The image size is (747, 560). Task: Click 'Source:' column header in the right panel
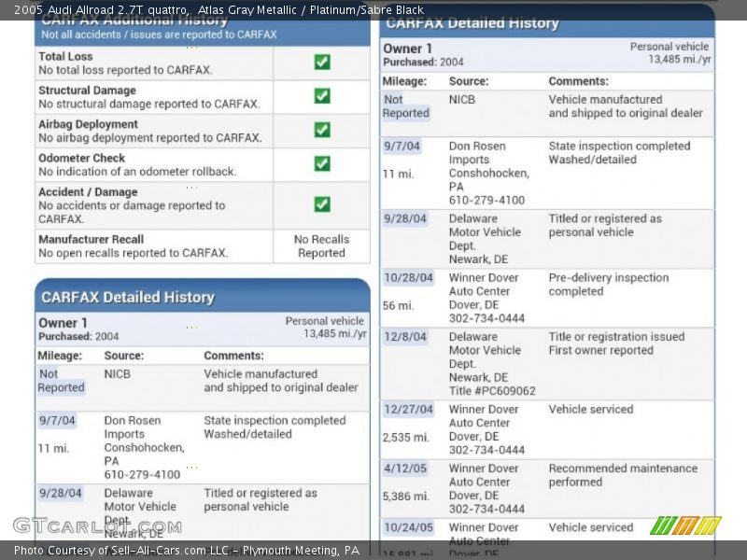tap(469, 81)
